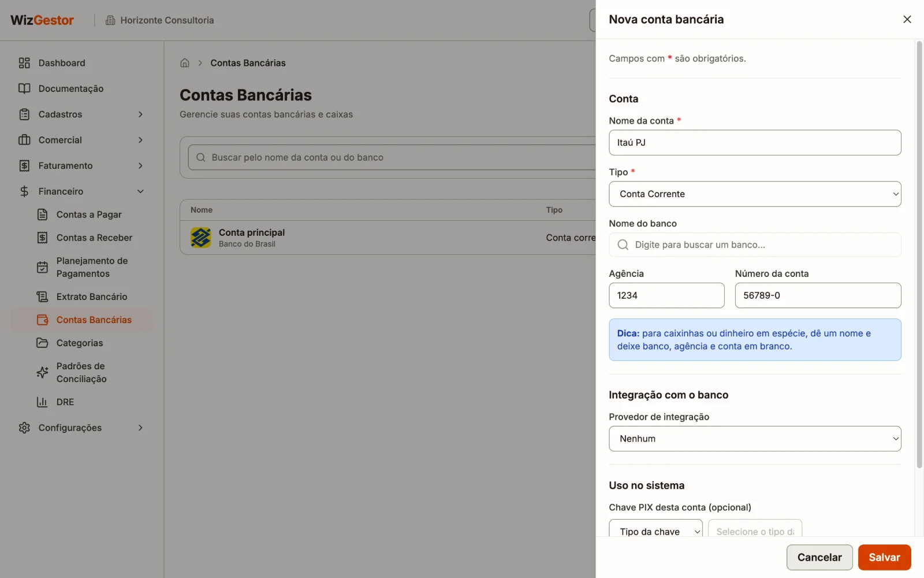
Task: Click the Comercial briefcase icon
Action: pos(24,140)
